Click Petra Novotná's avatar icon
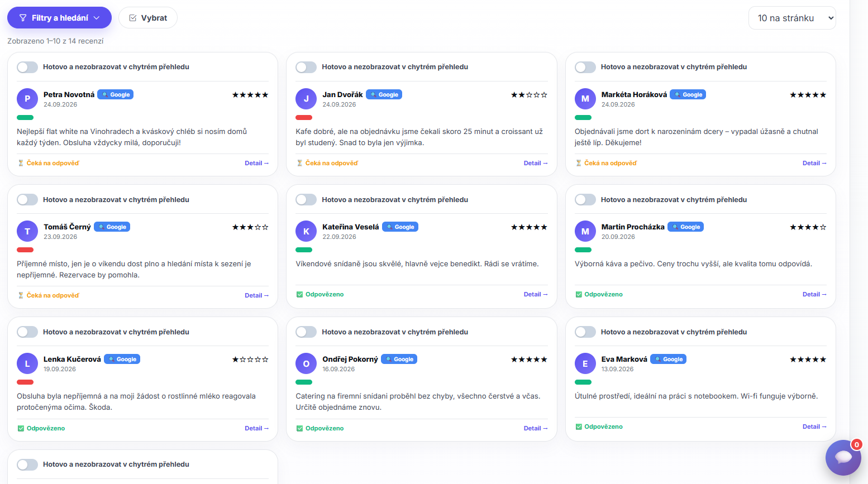868x484 pixels. (27, 99)
